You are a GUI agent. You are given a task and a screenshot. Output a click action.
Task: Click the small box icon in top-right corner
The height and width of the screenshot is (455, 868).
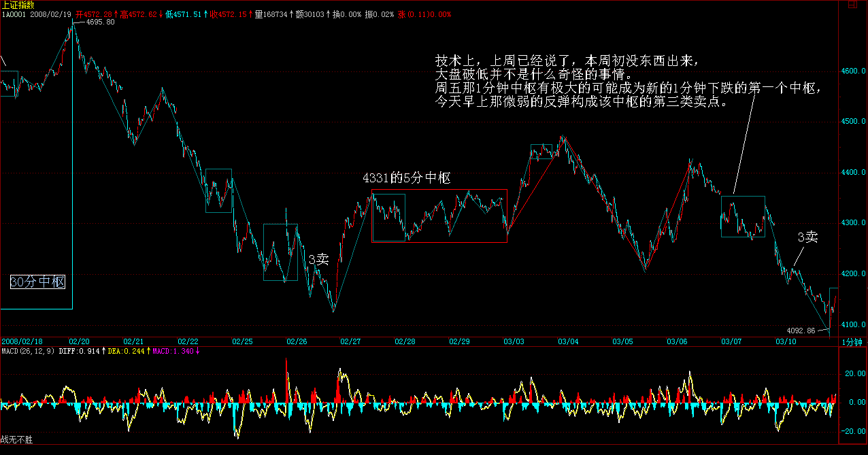pyautogui.click(x=852, y=5)
